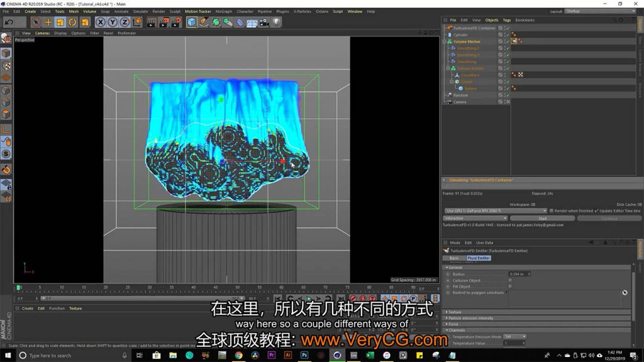Image resolution: width=644 pixels, height=362 pixels.
Task: Open Temperature Emission Mode dropdown
Action: tap(514, 337)
